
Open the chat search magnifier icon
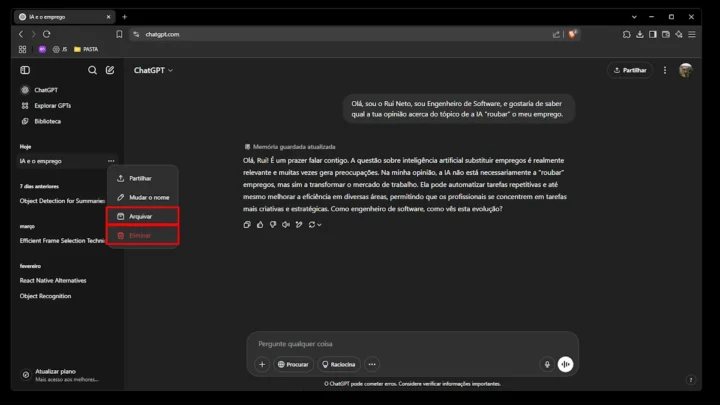click(93, 70)
